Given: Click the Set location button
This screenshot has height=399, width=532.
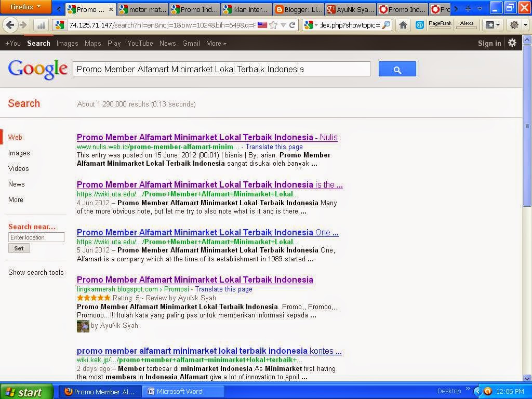Looking at the screenshot, I should [x=19, y=248].
